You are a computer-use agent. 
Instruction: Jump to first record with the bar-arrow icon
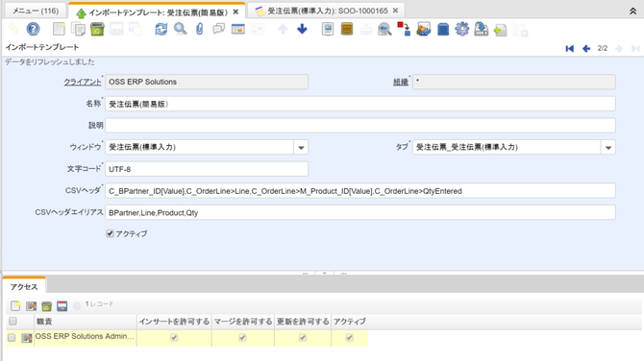570,48
